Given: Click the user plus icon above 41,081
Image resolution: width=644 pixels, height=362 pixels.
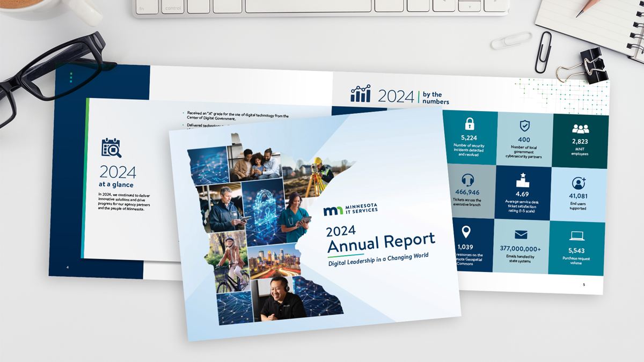Looking at the screenshot, I should [579, 183].
